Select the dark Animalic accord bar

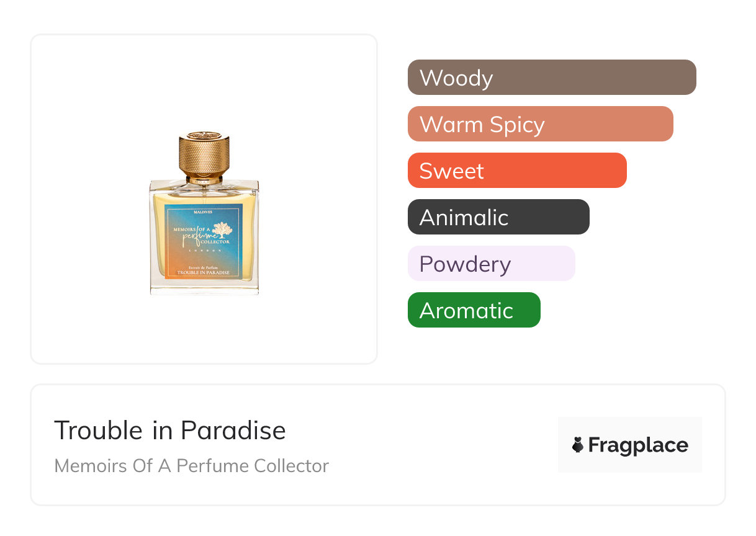[x=498, y=217]
